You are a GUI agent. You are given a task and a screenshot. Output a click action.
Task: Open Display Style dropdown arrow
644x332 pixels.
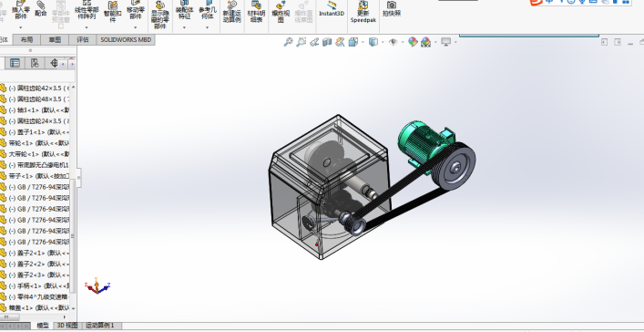coord(383,42)
